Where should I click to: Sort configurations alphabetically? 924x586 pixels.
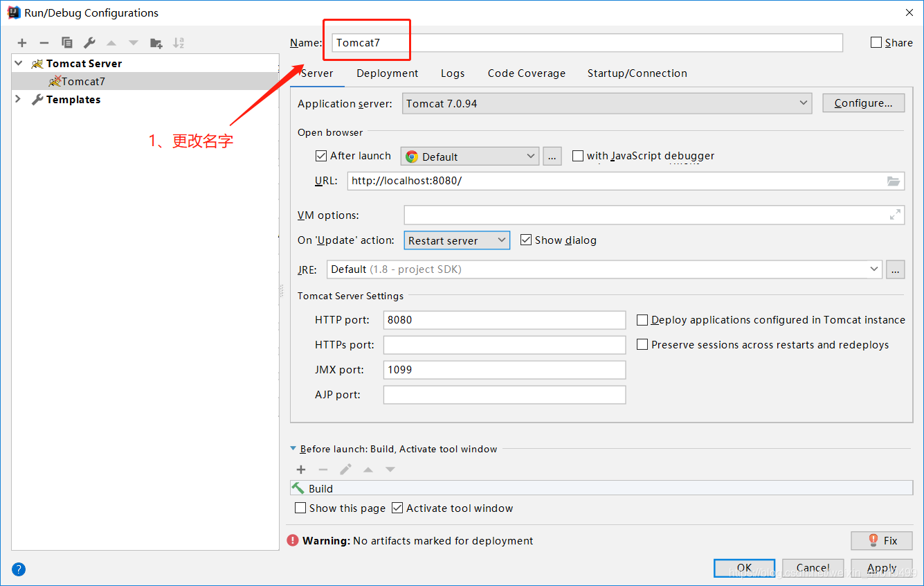pos(179,43)
